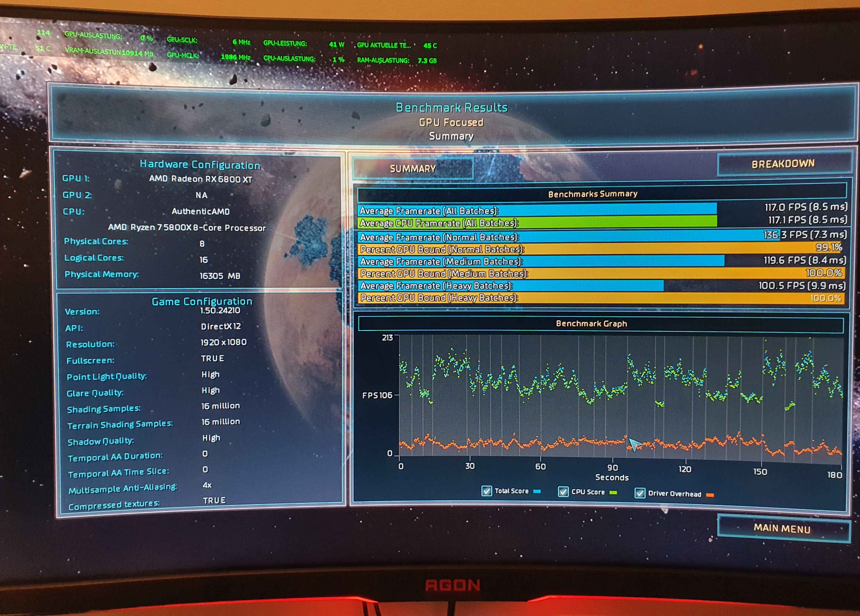Uncheck the CPU Score checkbox
The width and height of the screenshot is (860, 616).
tap(563, 492)
